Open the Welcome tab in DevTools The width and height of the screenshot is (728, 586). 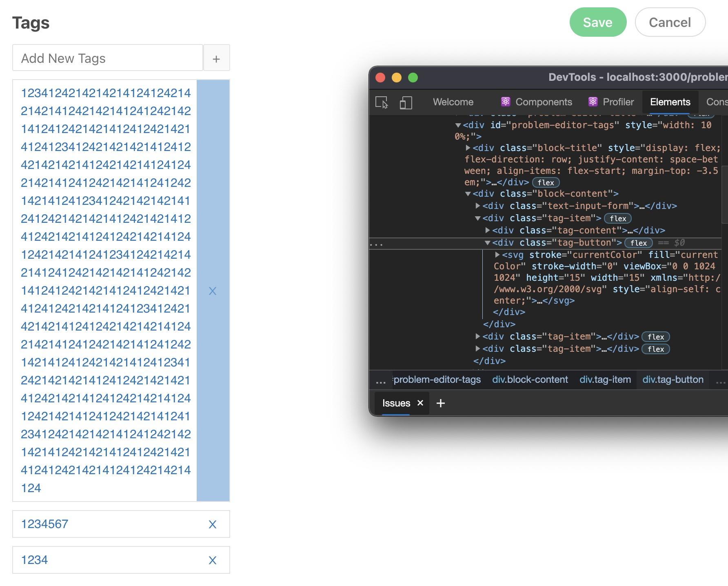[x=453, y=102]
